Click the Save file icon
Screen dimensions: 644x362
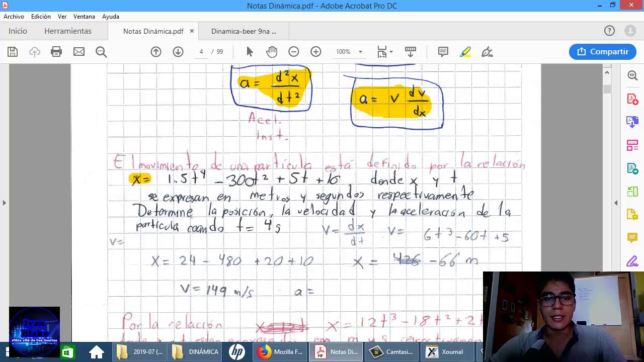(x=13, y=52)
